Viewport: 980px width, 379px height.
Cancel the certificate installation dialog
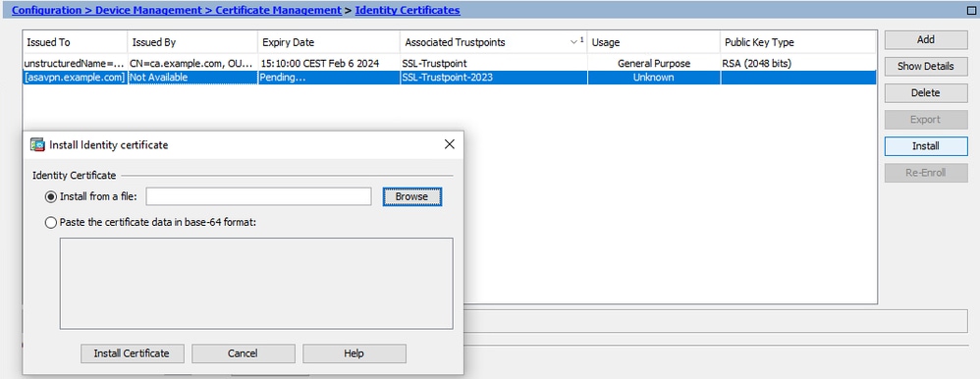243,353
